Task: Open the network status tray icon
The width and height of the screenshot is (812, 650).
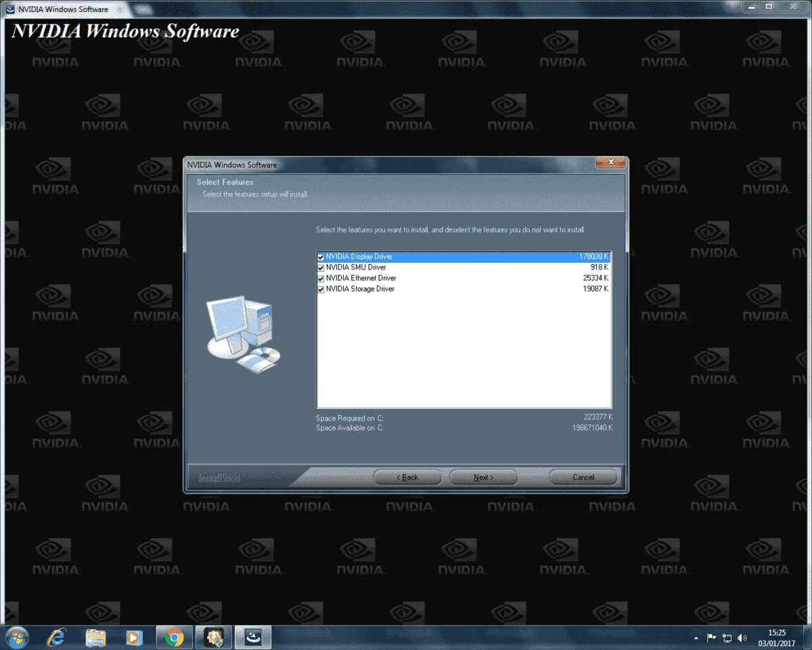Action: tap(727, 638)
